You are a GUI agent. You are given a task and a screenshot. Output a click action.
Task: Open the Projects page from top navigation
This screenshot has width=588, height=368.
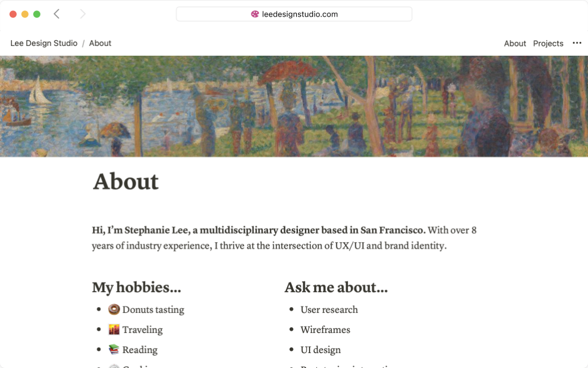[548, 43]
